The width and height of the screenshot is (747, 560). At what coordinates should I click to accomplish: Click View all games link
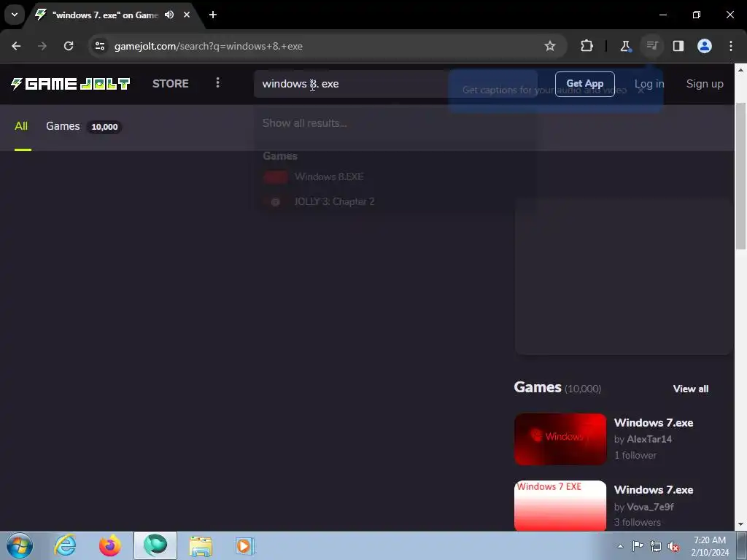coord(691,389)
